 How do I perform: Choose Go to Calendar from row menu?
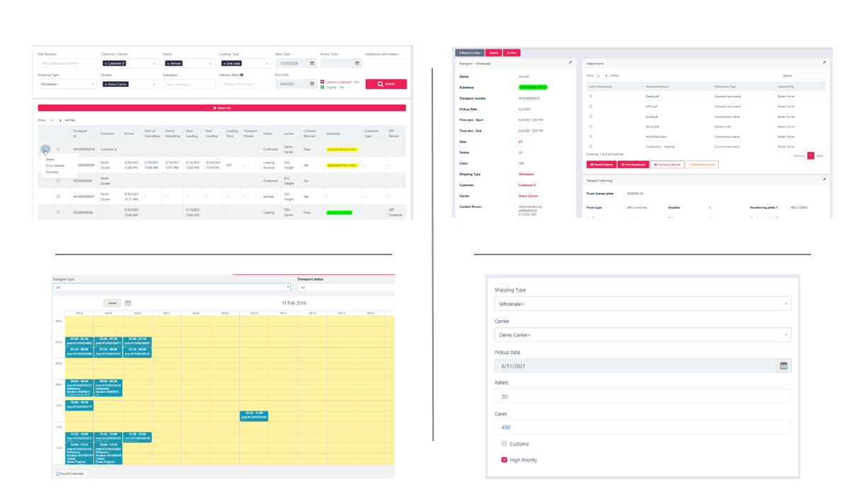(x=55, y=165)
